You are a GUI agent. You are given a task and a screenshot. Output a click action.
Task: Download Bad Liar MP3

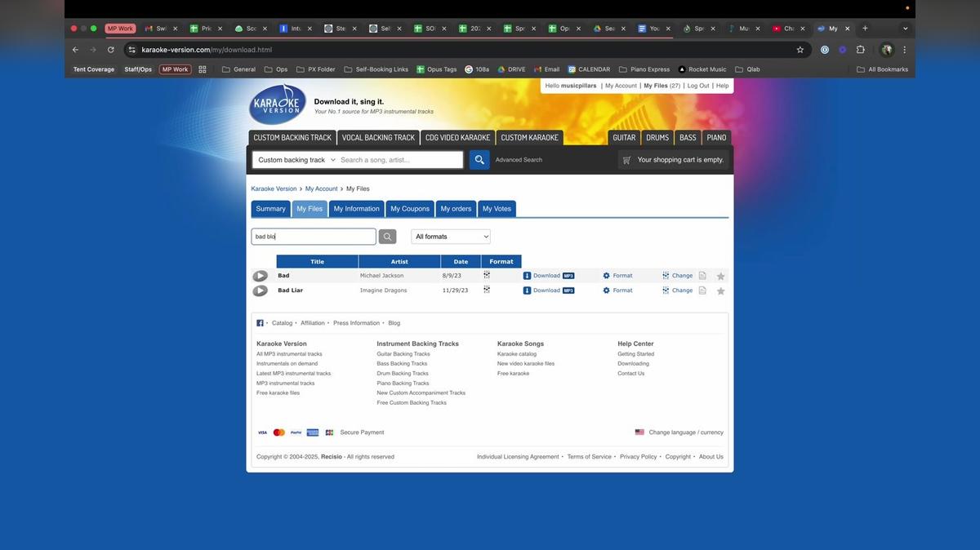pyautogui.click(x=549, y=291)
